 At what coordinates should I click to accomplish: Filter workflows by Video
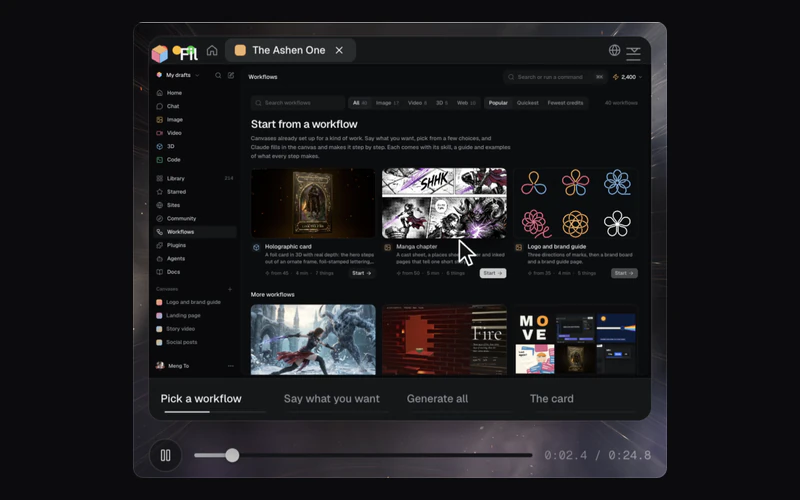tap(417, 103)
